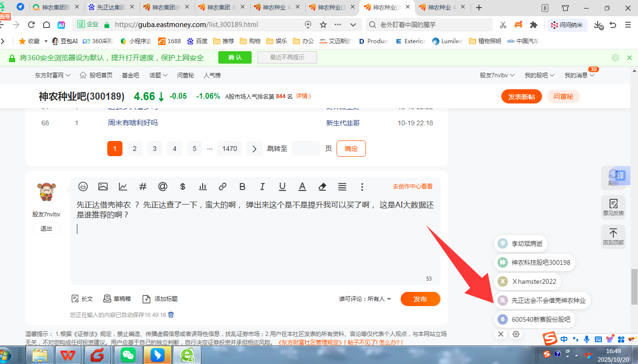Delete the auto-saved draft with trash icon
638x364 pixels.
point(171,315)
